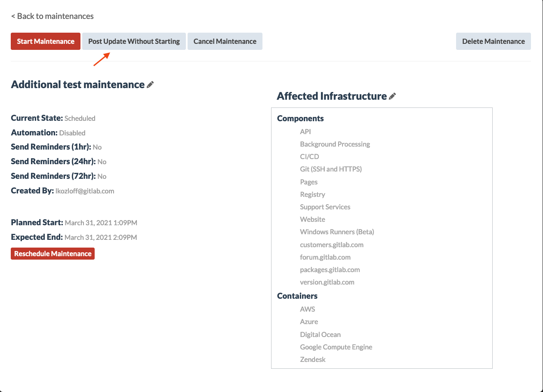The image size is (543, 392).
Task: Click the Digital Ocean container
Action: pyautogui.click(x=320, y=334)
